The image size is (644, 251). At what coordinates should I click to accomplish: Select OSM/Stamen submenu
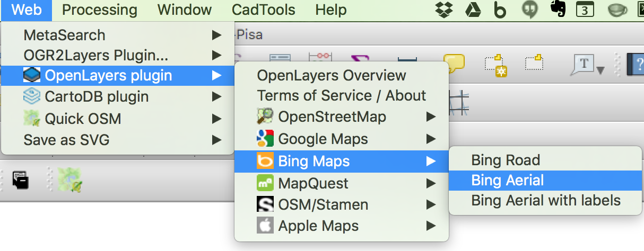(342, 204)
